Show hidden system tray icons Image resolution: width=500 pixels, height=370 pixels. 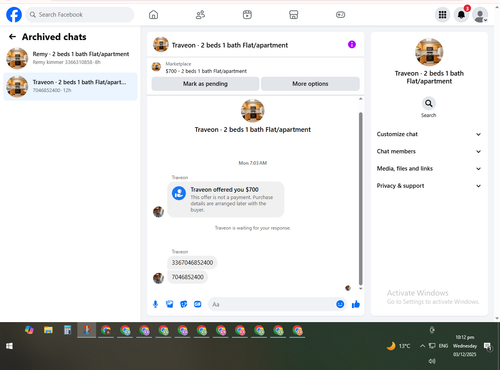(x=422, y=346)
